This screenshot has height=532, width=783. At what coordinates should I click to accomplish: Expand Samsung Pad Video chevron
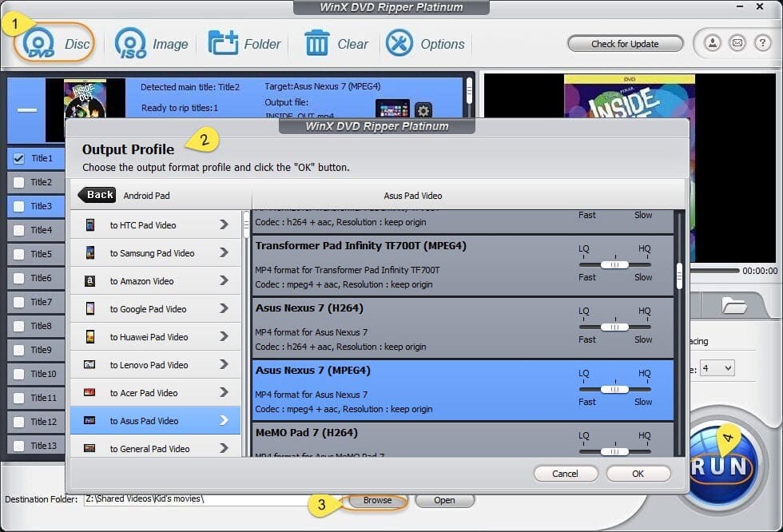224,253
